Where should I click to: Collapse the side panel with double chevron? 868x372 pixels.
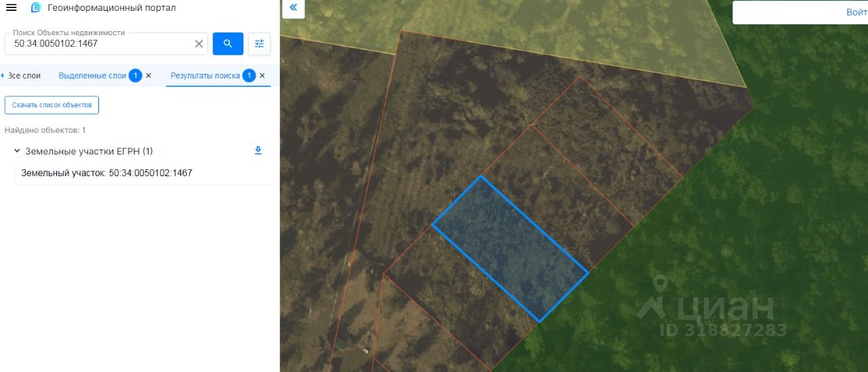pyautogui.click(x=293, y=7)
